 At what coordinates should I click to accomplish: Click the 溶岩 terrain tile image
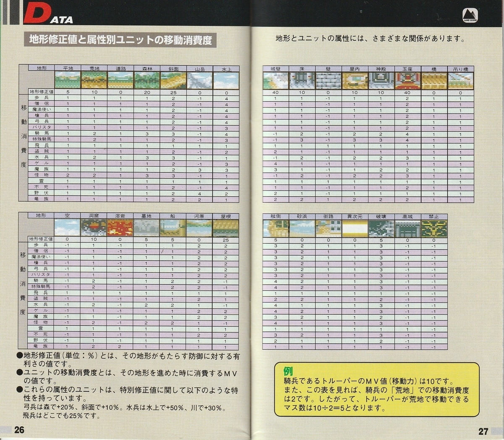120,227
